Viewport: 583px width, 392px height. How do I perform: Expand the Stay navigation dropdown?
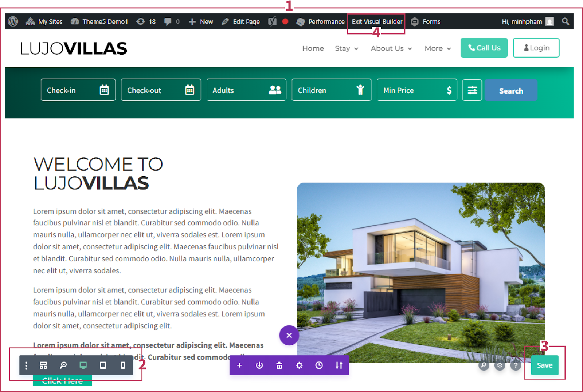[347, 48]
